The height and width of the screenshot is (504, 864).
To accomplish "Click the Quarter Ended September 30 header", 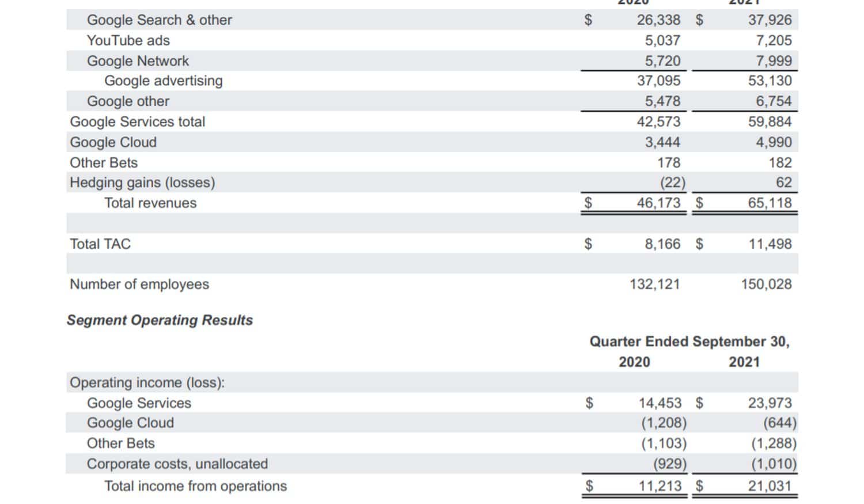I will pos(689,342).
